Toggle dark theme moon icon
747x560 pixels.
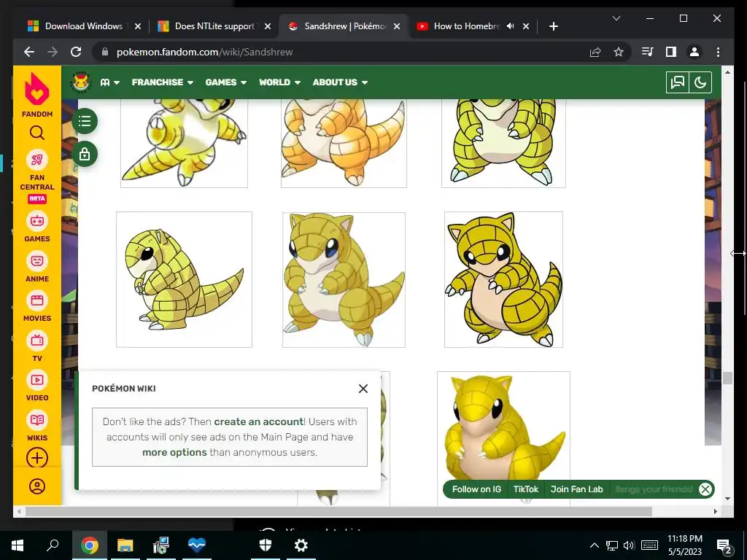pyautogui.click(x=700, y=82)
